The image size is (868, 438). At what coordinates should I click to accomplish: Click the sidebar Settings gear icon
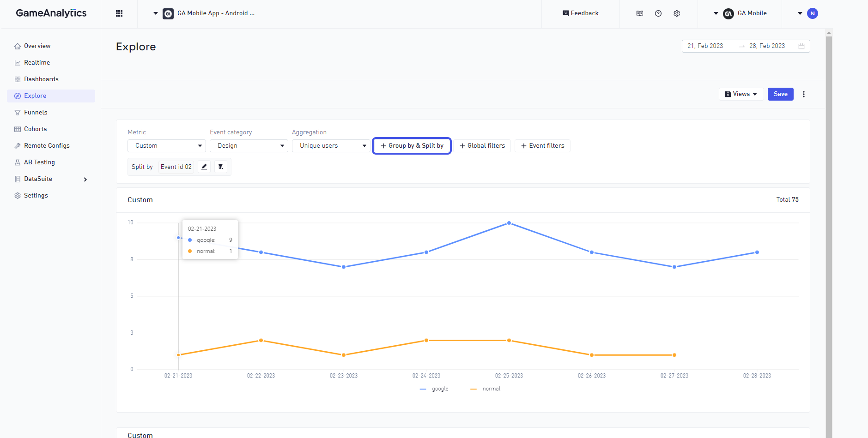[18, 196]
